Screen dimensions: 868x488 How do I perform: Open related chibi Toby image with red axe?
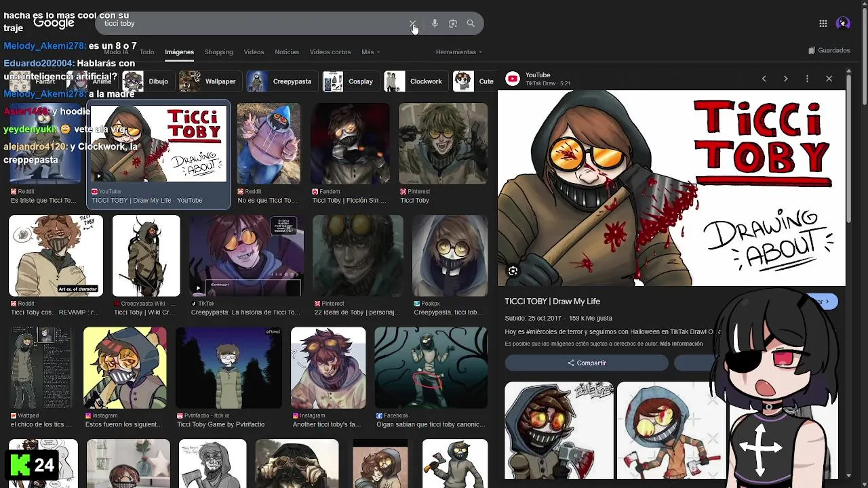[671, 430]
